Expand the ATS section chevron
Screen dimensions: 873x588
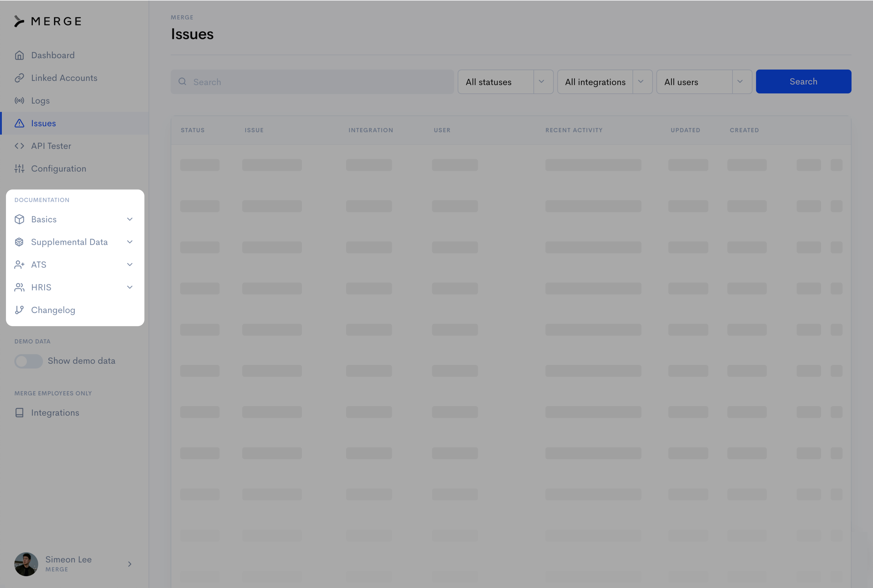coord(130,264)
